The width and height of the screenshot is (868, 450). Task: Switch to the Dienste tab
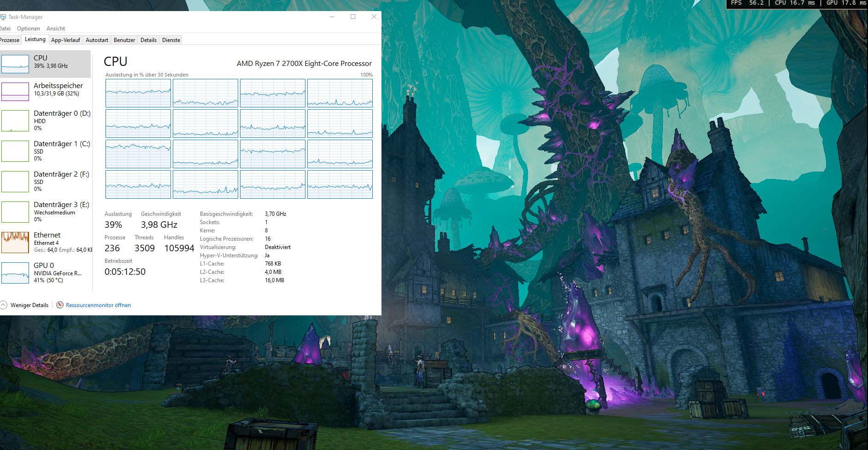coord(171,40)
